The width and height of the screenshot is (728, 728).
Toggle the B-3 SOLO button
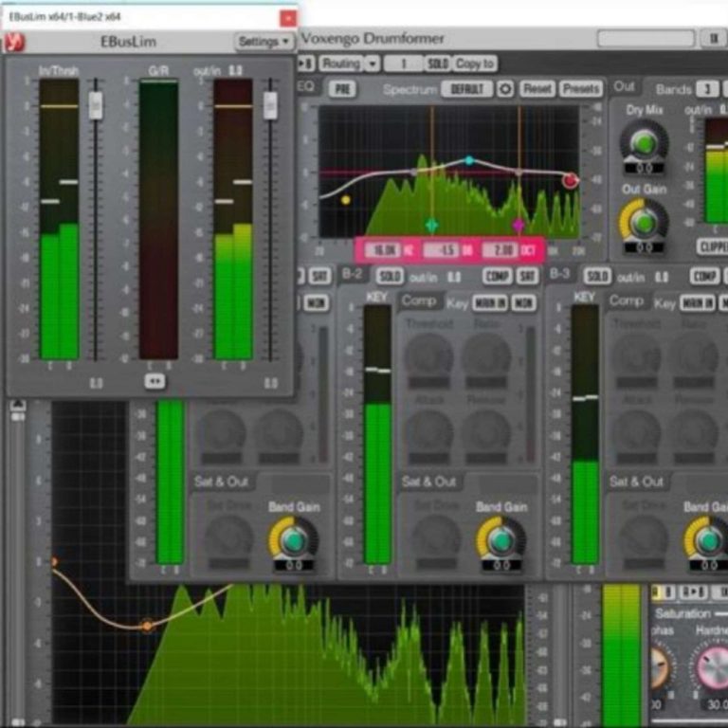coord(597,277)
